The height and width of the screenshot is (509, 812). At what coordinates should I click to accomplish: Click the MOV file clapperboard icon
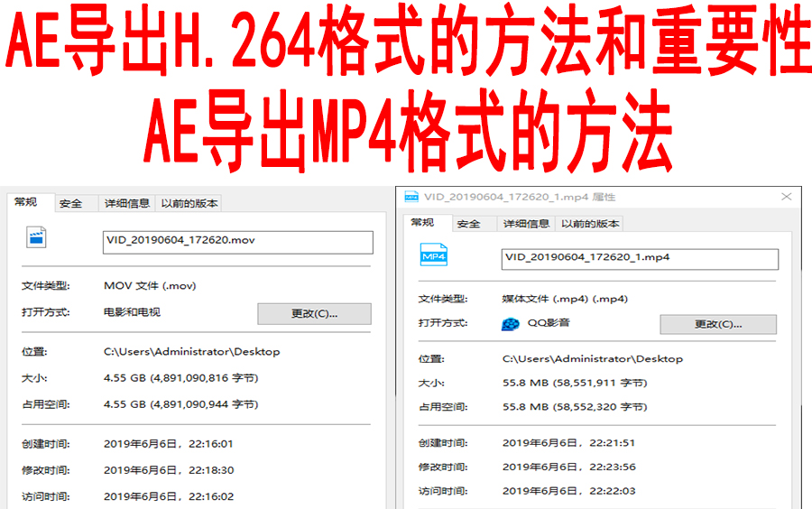36,237
